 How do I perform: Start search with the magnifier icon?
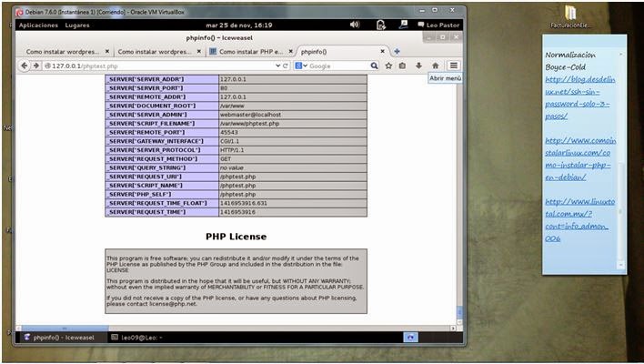pyautogui.click(x=374, y=66)
